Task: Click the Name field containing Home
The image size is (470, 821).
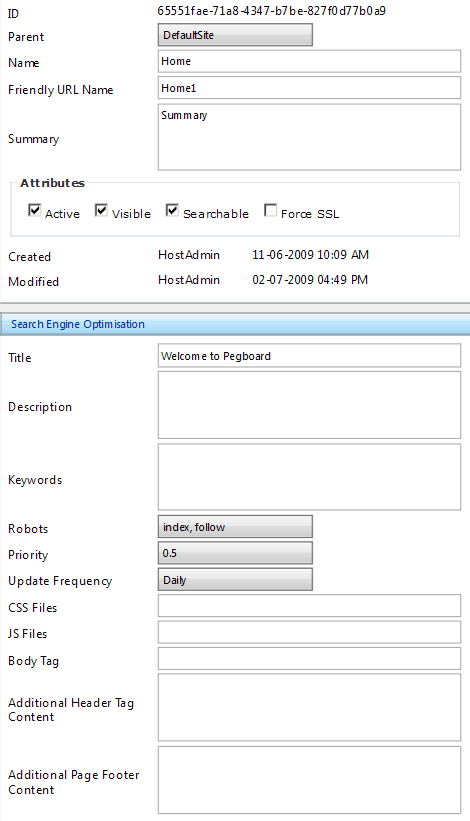Action: [x=309, y=61]
